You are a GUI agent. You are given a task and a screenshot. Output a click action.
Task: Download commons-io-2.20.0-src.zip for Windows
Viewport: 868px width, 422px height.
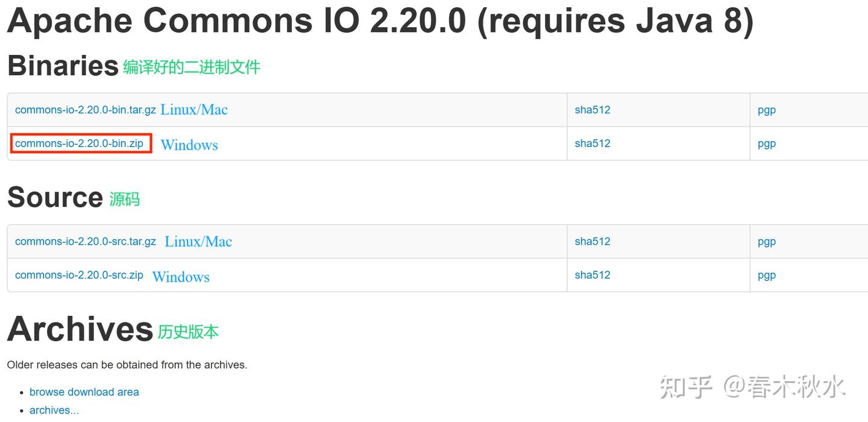coord(79,275)
